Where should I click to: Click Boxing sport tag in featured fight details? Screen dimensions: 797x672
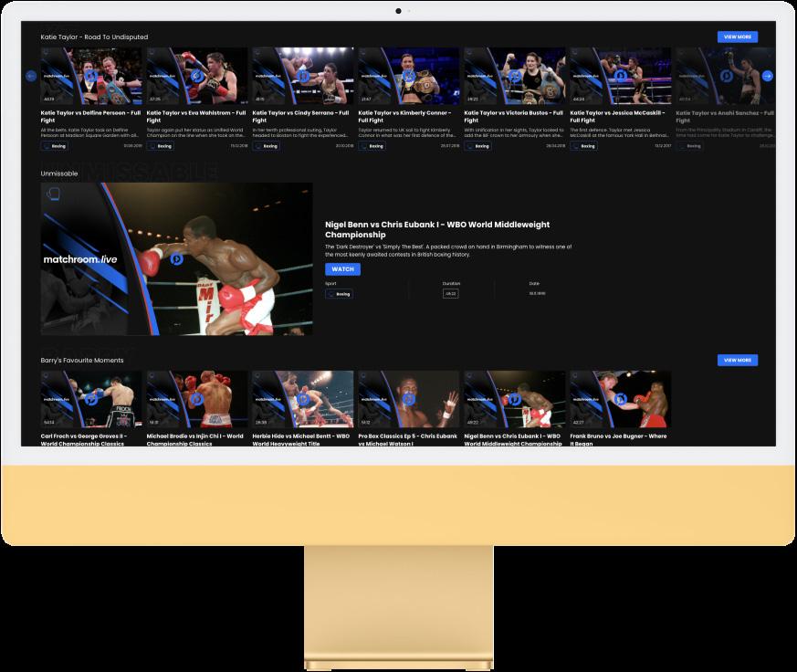339,294
